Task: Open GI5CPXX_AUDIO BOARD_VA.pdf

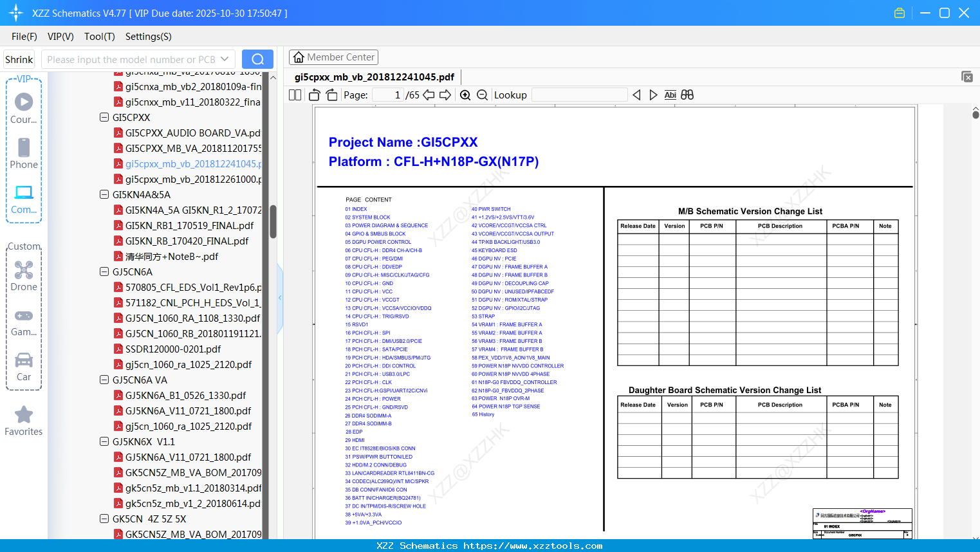Action: [193, 133]
